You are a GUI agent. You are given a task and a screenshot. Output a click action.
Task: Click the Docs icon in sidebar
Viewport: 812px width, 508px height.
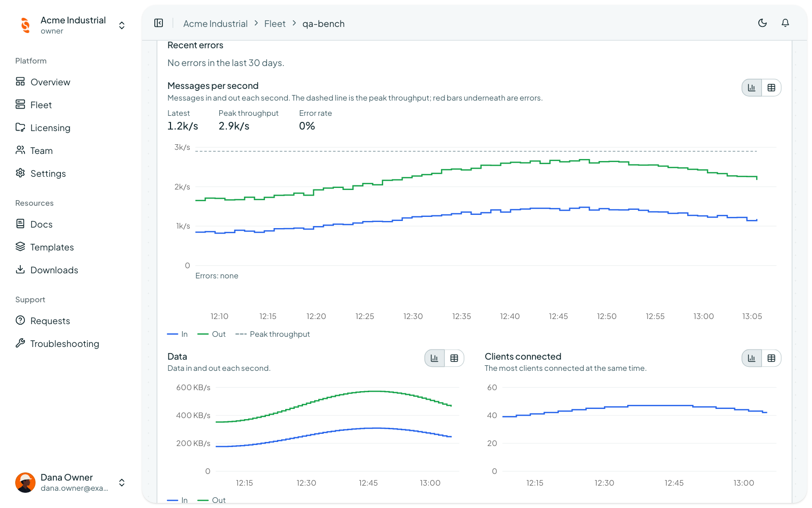[20, 224]
